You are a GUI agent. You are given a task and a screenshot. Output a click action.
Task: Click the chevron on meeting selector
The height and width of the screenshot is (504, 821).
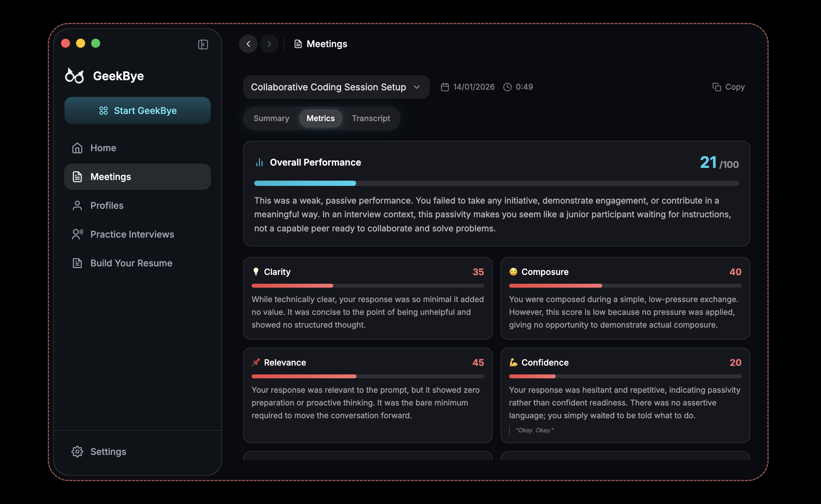tap(417, 87)
